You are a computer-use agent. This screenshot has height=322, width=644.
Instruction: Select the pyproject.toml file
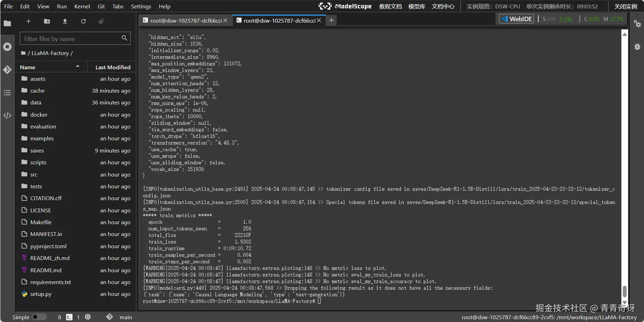(75, 246)
